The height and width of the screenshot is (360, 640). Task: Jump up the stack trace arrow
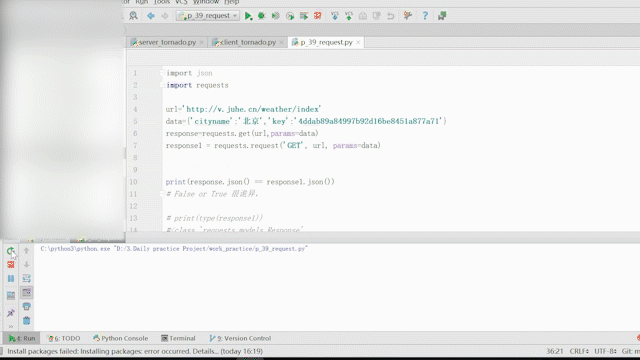coord(27,251)
